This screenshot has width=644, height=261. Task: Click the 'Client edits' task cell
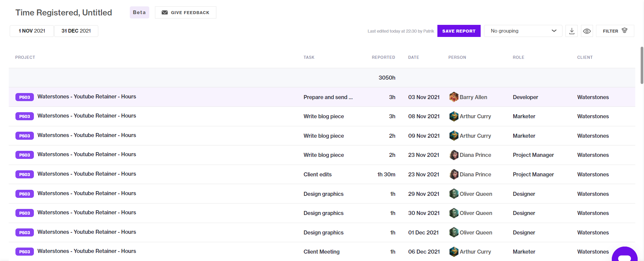(x=318, y=174)
